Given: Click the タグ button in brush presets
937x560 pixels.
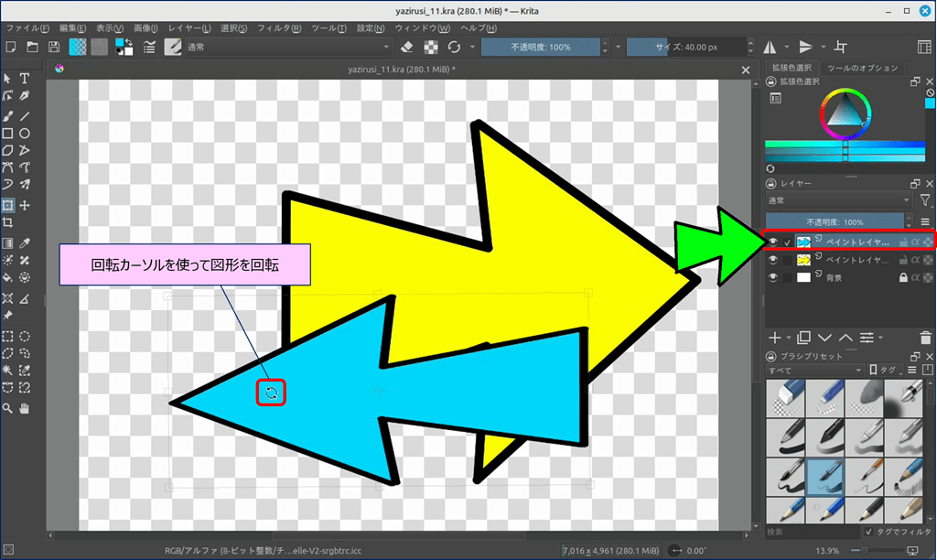Looking at the screenshot, I should pyautogui.click(x=887, y=371).
